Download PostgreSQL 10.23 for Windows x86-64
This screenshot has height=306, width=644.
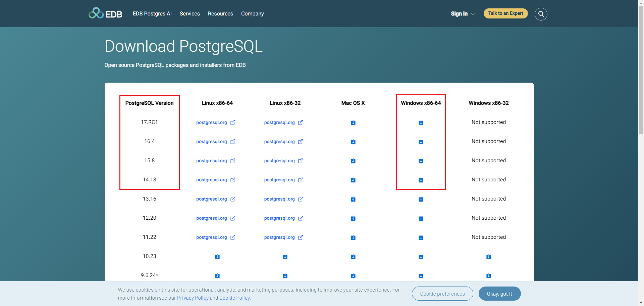421,257
